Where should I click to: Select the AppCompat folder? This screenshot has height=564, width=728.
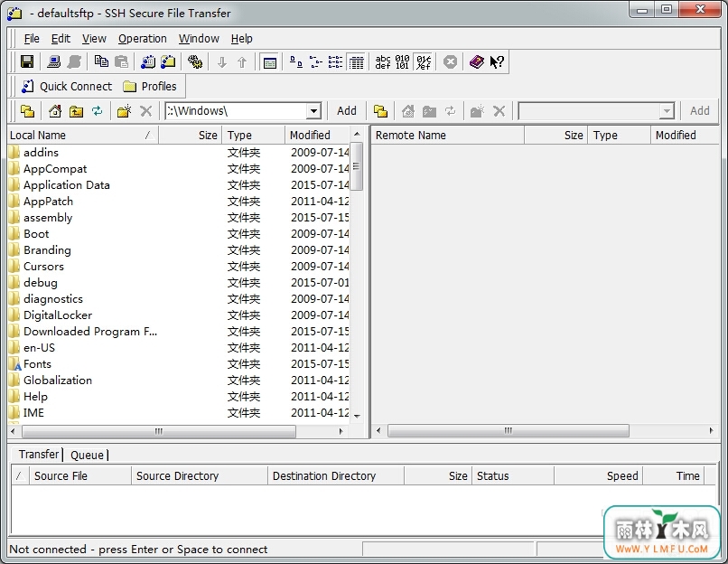55,169
